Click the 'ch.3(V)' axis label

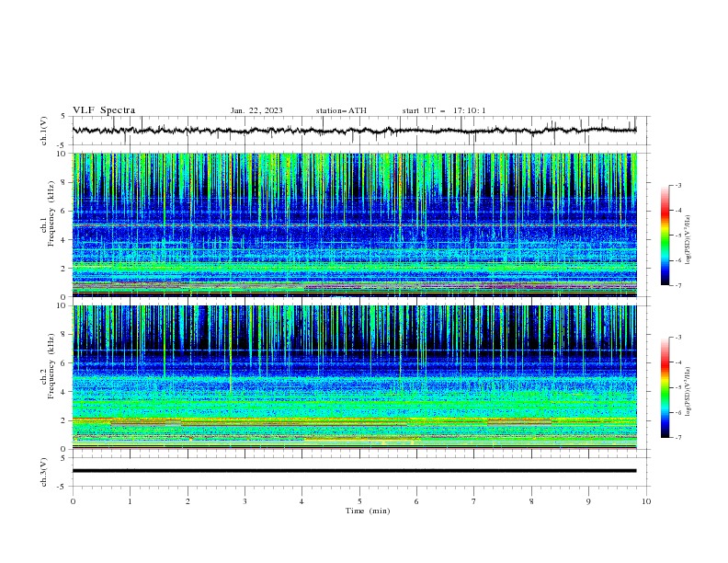[x=44, y=472]
